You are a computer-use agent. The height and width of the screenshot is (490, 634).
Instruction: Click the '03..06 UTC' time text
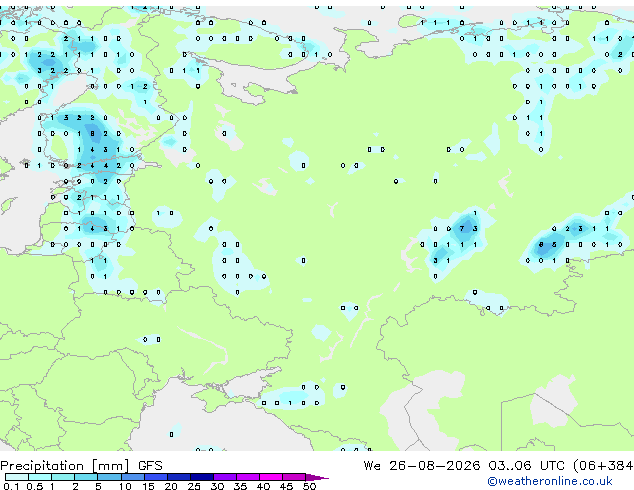coord(526,466)
